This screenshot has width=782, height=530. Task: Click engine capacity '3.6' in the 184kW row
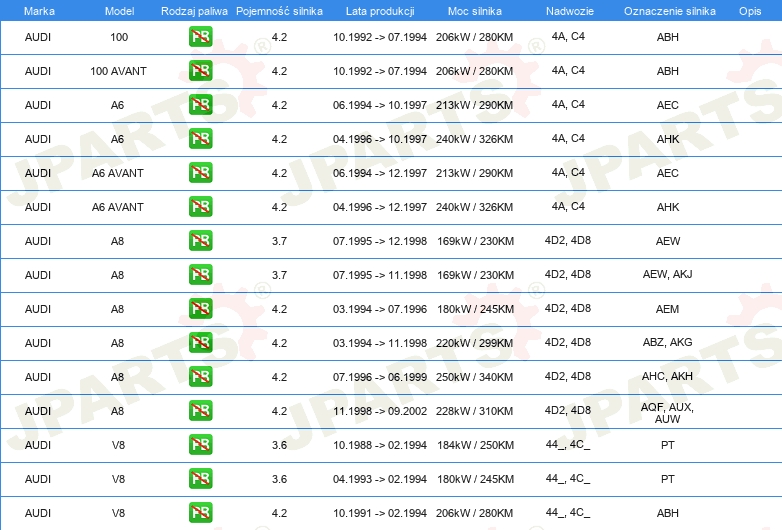pyautogui.click(x=279, y=445)
